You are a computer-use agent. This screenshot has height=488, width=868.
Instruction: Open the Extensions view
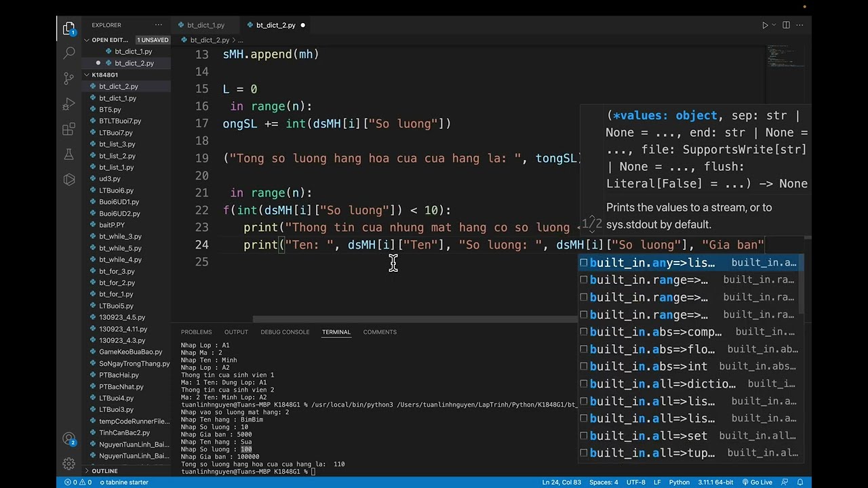(68, 129)
